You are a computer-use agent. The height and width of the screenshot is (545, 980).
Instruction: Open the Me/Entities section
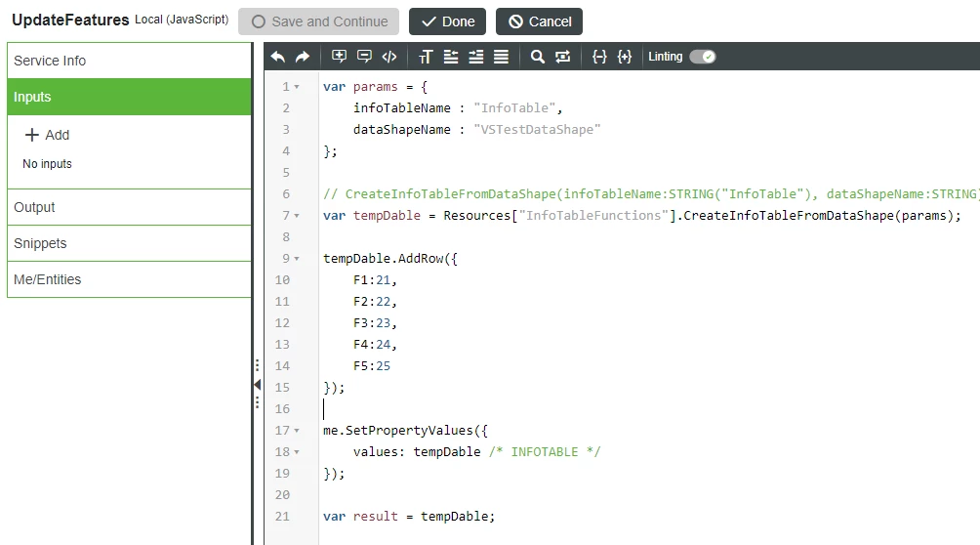tap(130, 279)
